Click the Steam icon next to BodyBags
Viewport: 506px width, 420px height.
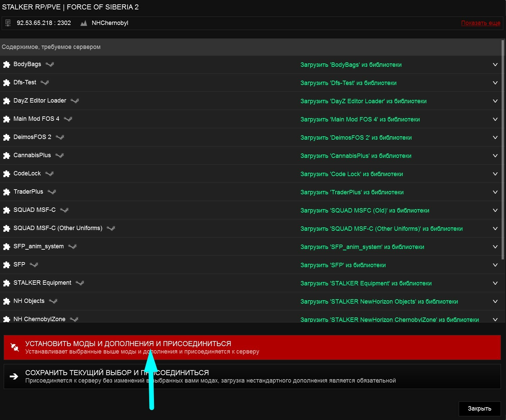click(x=50, y=64)
